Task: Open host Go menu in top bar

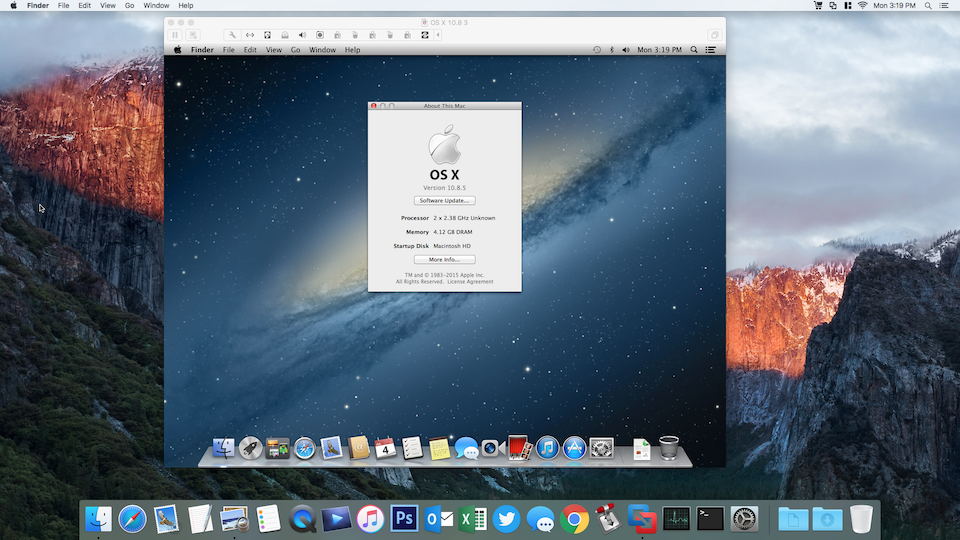Action: click(129, 6)
